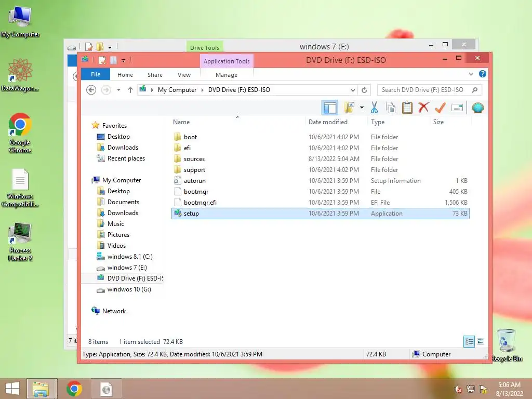Click File Explorer on the taskbar
This screenshot has width=532, height=399.
coord(41,389)
